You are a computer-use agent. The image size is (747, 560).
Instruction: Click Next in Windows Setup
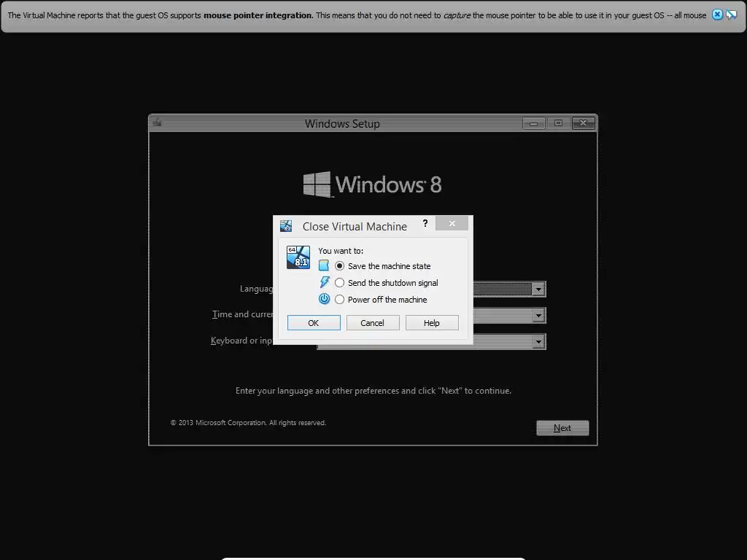(562, 428)
